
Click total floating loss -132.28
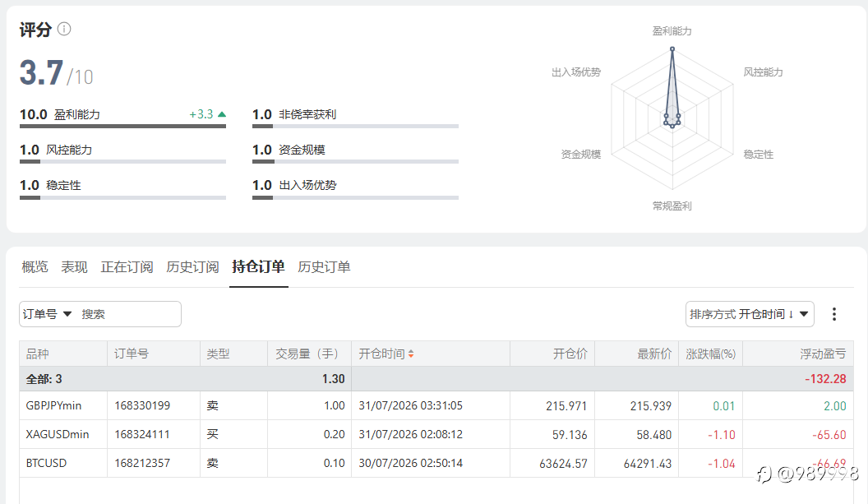pyautogui.click(x=825, y=379)
